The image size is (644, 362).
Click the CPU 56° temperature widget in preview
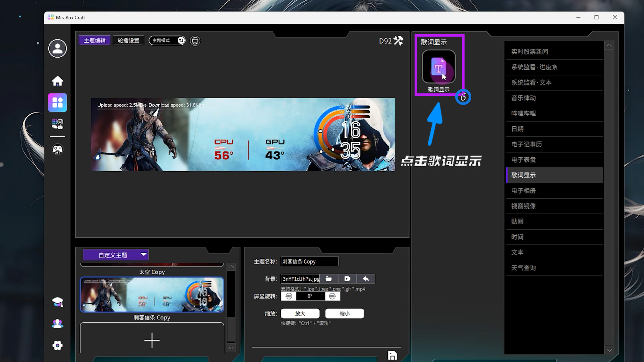tap(224, 149)
